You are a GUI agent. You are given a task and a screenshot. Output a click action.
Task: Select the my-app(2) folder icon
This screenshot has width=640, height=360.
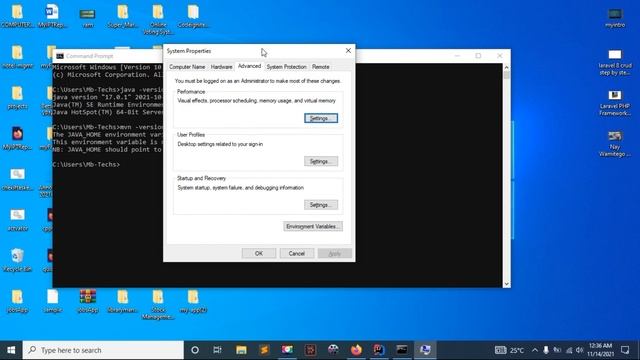[x=193, y=301]
